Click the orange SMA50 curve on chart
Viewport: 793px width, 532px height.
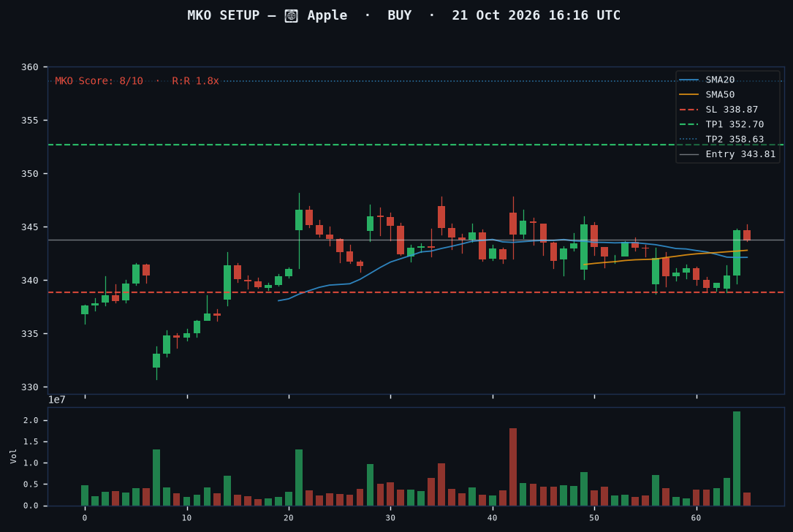pyautogui.click(x=666, y=257)
